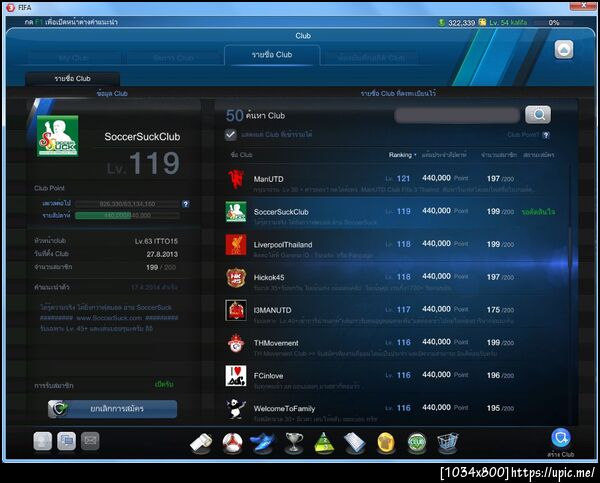Screen dimensions: 600x483
Task: Select the WelcomeToFamily club name
Action: click(x=284, y=409)
